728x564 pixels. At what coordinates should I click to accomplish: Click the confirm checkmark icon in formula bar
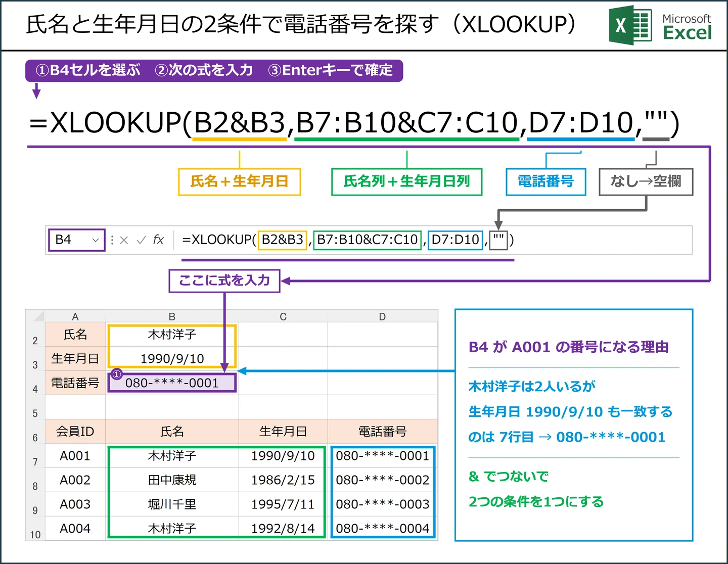[142, 240]
